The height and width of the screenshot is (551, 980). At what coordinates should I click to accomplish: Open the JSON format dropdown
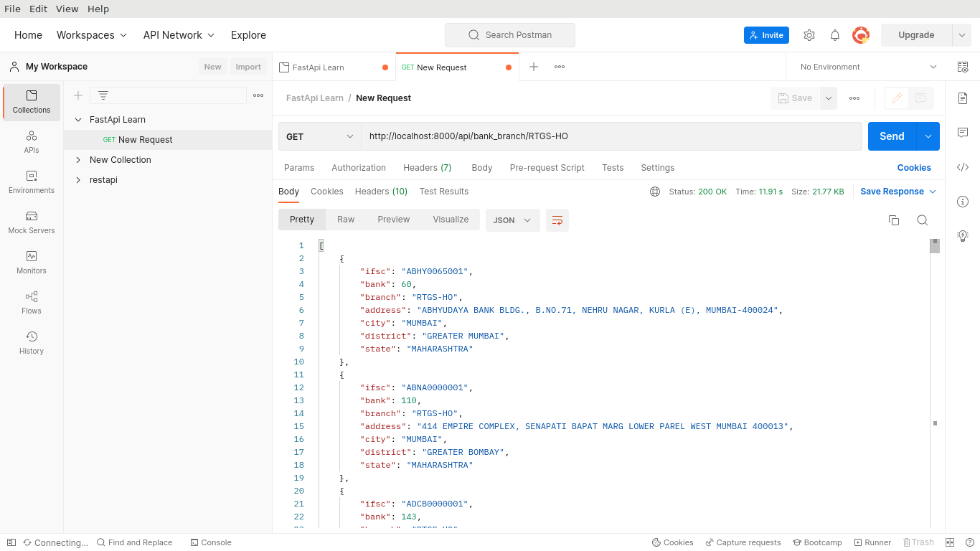(x=512, y=220)
